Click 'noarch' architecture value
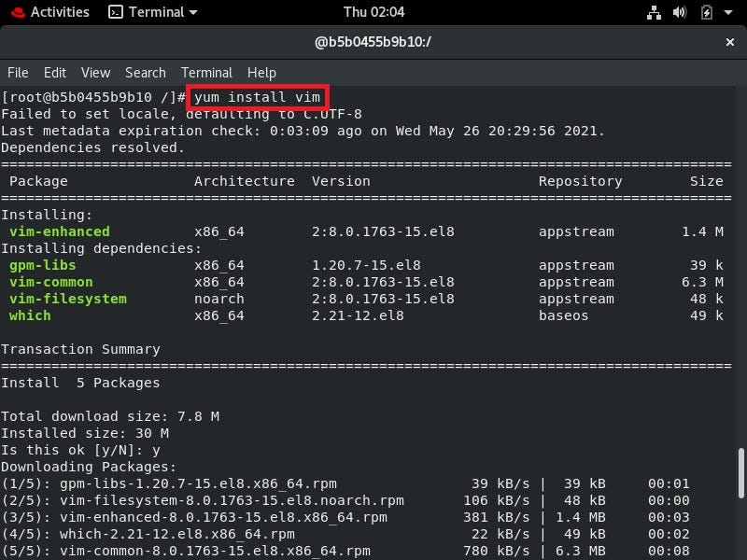Screen dimensions: 747x560 coord(219,299)
